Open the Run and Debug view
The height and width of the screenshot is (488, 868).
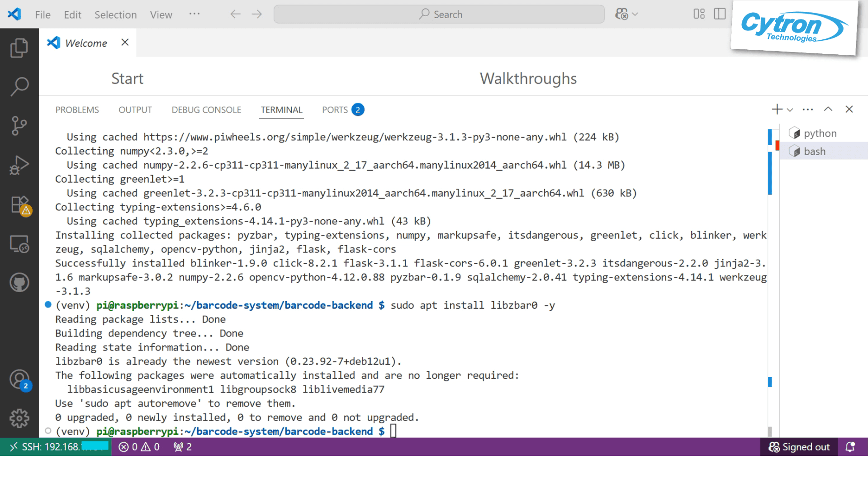[19, 165]
